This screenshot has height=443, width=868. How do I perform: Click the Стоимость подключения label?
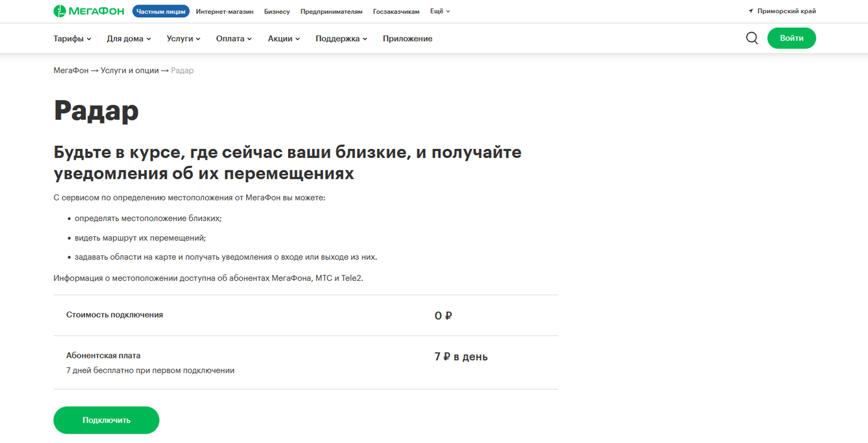pyautogui.click(x=115, y=315)
